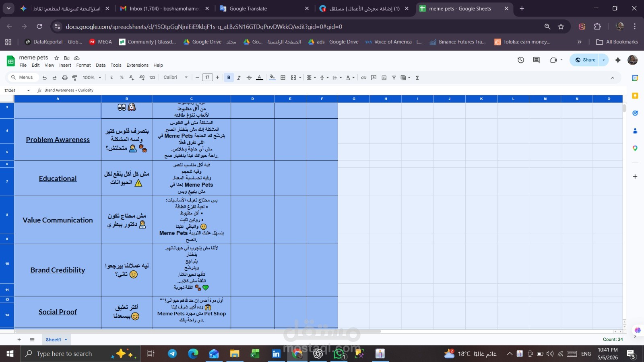Open the fill color picker

(272, 78)
